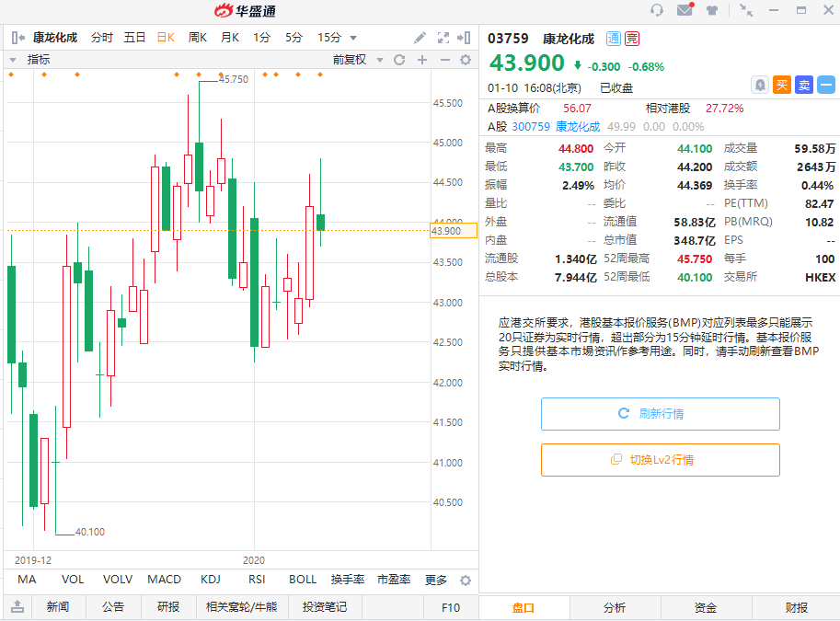Image resolution: width=840 pixels, height=621 pixels.
Task: Select the 盘口 order book tab
Action: click(x=524, y=607)
